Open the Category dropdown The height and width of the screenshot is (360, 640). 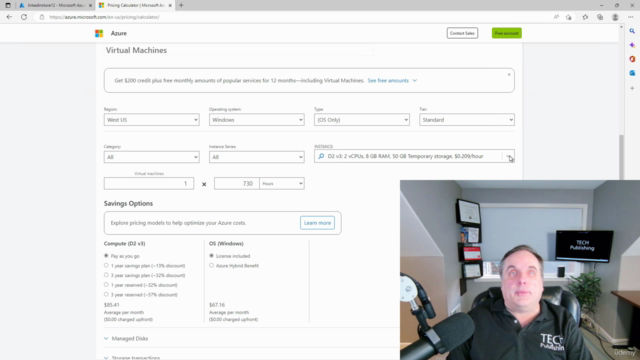pyautogui.click(x=151, y=157)
